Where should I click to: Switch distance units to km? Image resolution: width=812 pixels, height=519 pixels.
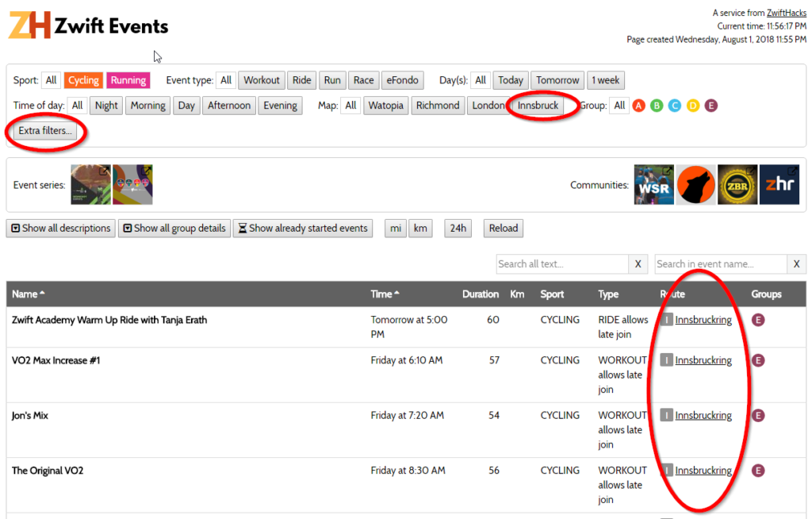(x=420, y=228)
